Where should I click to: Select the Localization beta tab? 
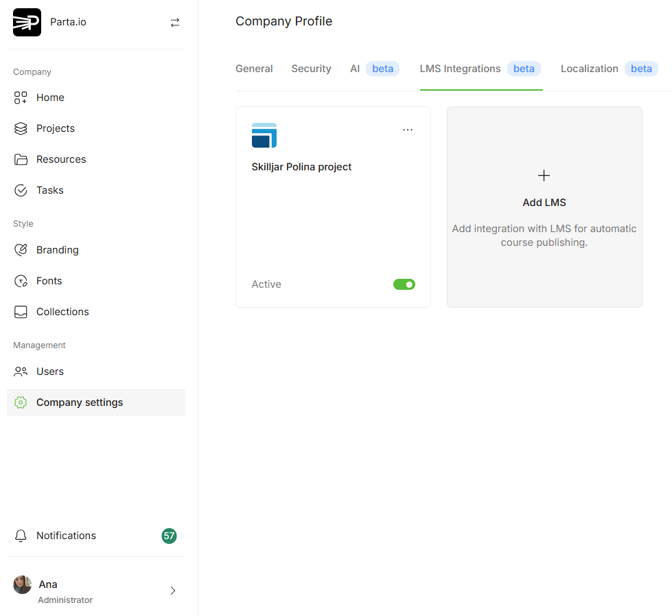click(x=608, y=69)
